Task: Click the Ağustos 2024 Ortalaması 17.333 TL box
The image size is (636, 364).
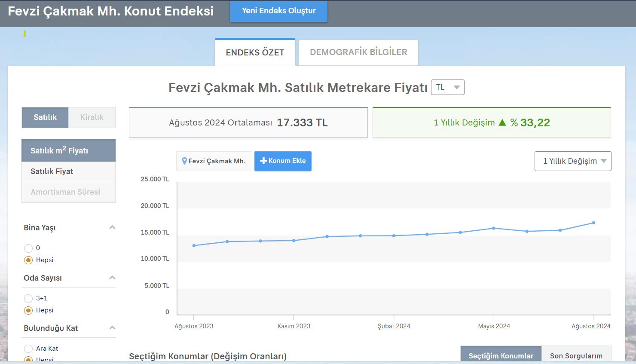Action: tap(248, 122)
